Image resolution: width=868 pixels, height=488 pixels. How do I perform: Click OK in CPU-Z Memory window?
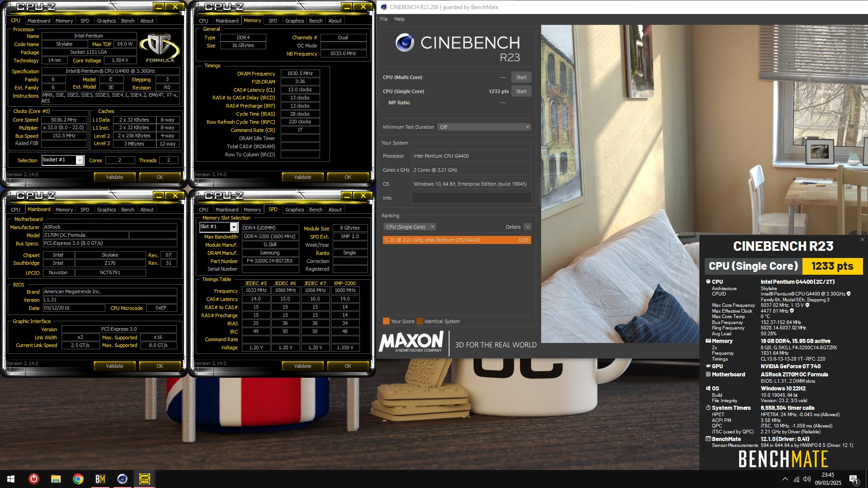tap(348, 177)
